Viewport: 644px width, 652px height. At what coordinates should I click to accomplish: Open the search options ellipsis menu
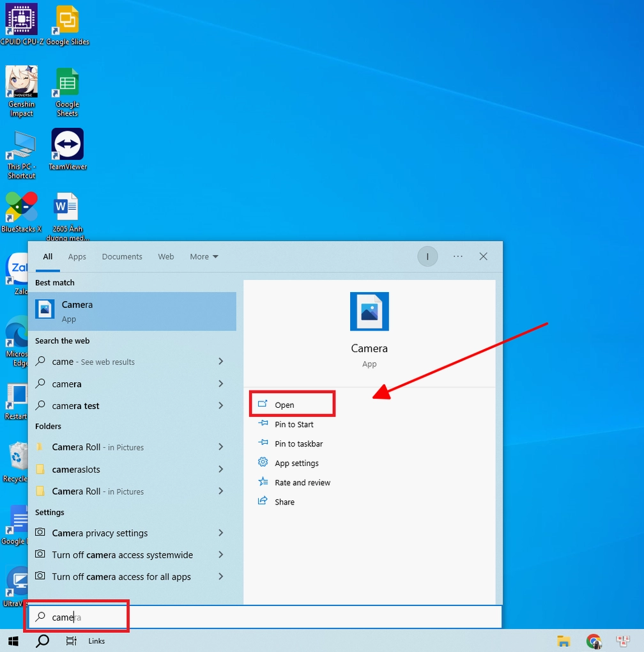[457, 256]
